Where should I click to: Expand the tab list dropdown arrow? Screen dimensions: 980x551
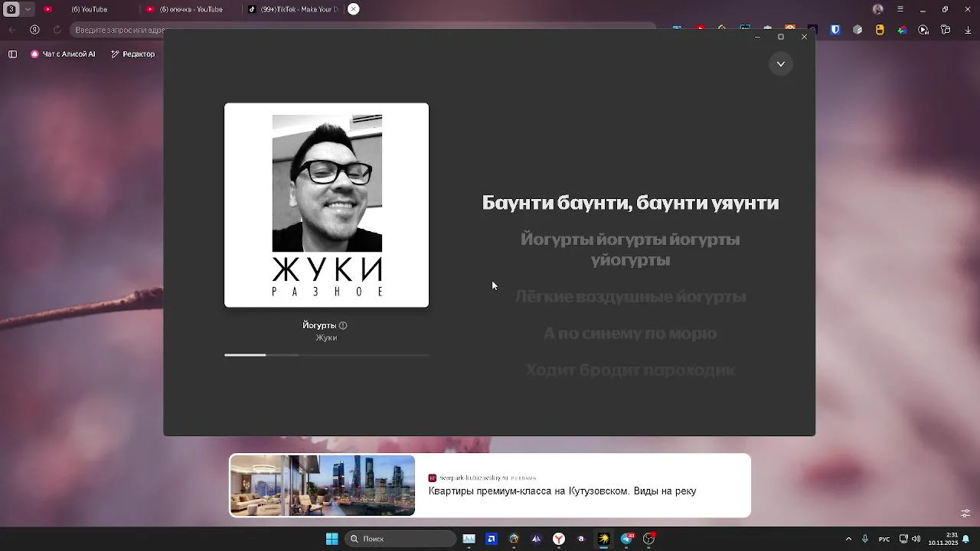pos(28,9)
